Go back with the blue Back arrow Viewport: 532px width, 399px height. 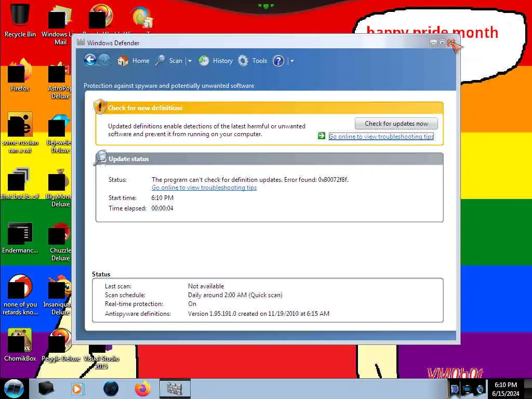90,60
